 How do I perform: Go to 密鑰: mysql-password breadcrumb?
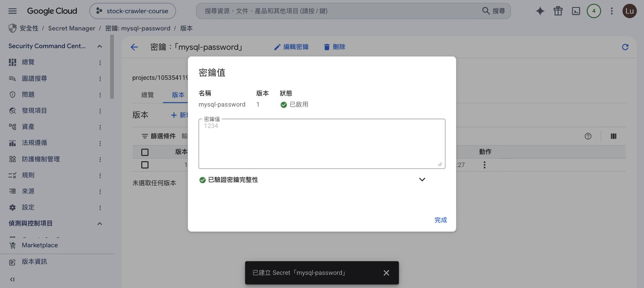138,28
